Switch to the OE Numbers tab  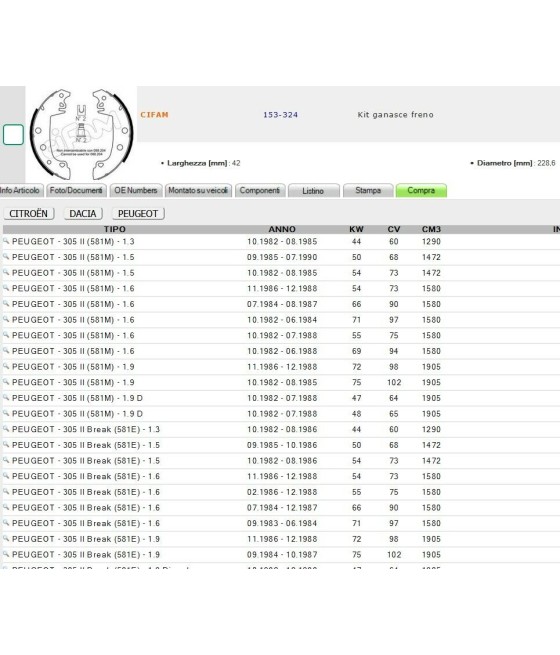click(136, 190)
